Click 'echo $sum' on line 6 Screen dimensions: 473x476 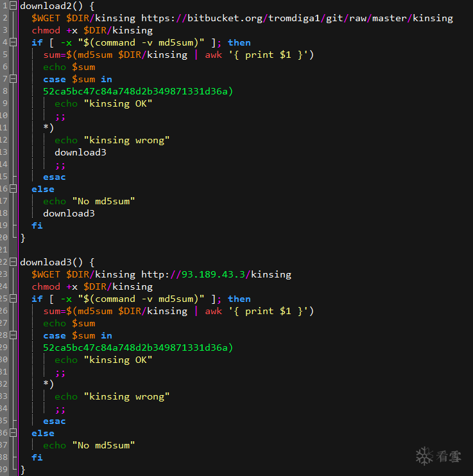point(69,67)
